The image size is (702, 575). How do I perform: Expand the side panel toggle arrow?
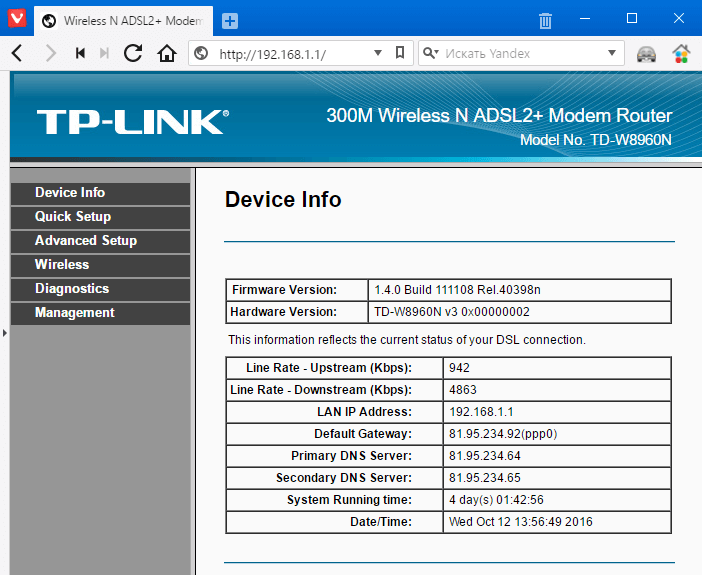tap(4, 333)
